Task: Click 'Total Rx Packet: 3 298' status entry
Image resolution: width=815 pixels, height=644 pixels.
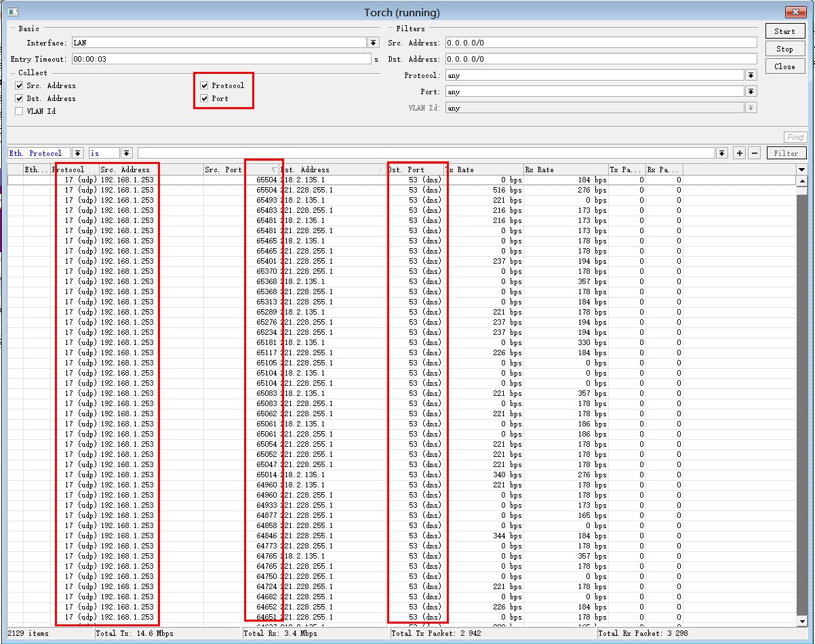Action: [644, 633]
